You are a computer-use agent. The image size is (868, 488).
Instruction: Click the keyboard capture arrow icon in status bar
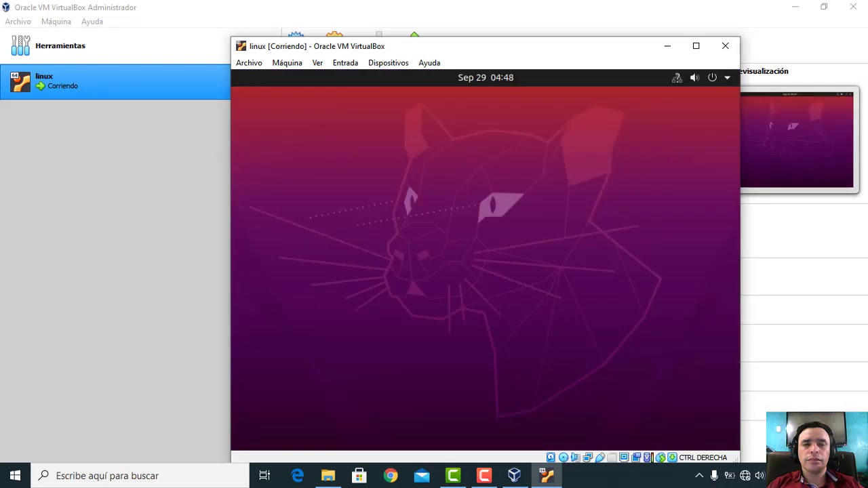pos(672,457)
